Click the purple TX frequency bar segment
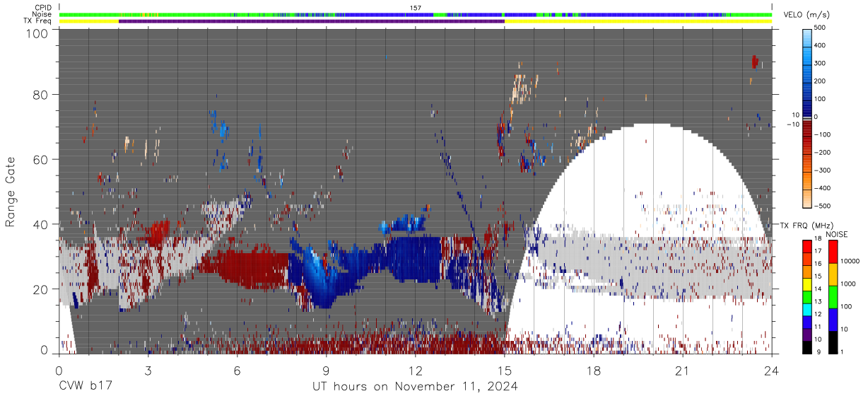The image size is (868, 401). click(x=311, y=21)
